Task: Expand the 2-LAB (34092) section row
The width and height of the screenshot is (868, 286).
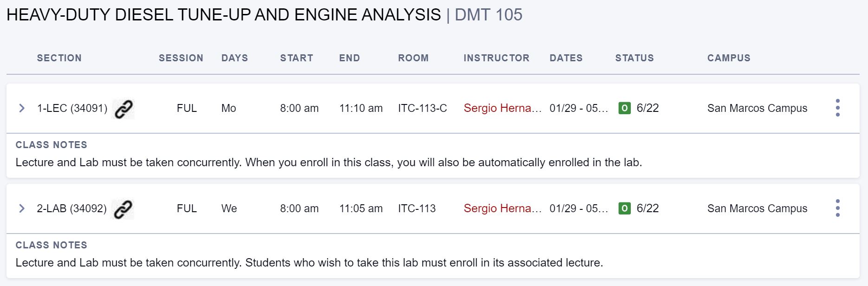Action: point(22,208)
